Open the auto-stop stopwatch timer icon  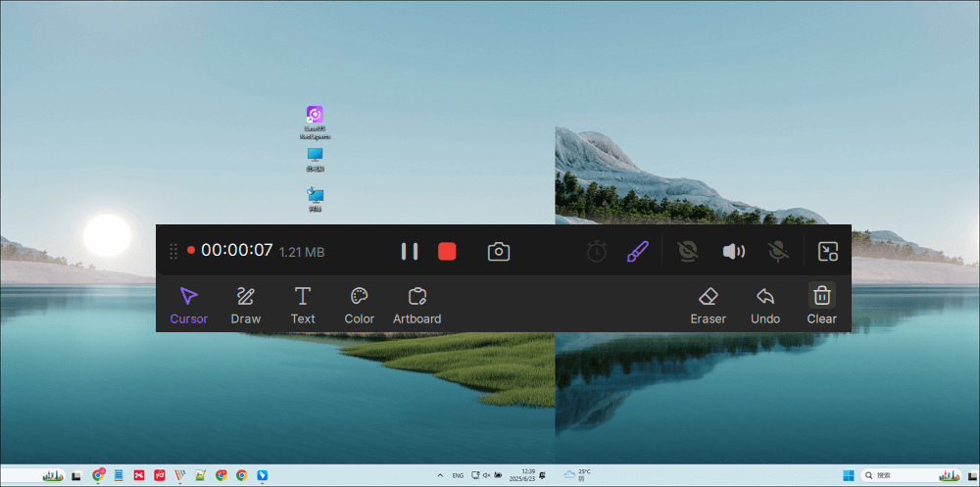[x=596, y=251]
